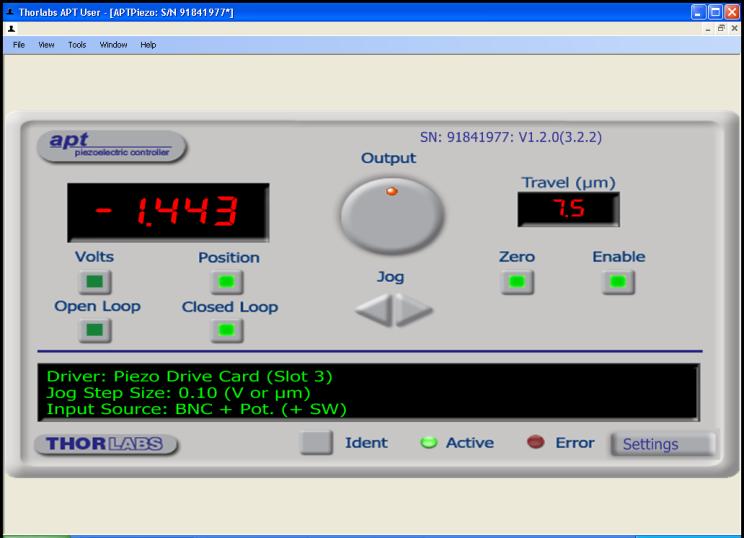Click the Driver: Piezo Drive Card line
The height and width of the screenshot is (538, 744).
(189, 376)
